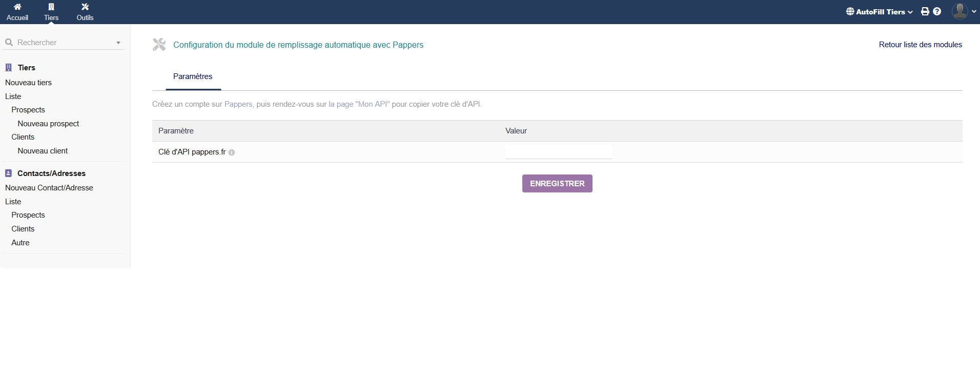Open Nouveau tiers in sidebar
Image resolution: width=980 pixels, height=389 pixels.
tap(28, 83)
